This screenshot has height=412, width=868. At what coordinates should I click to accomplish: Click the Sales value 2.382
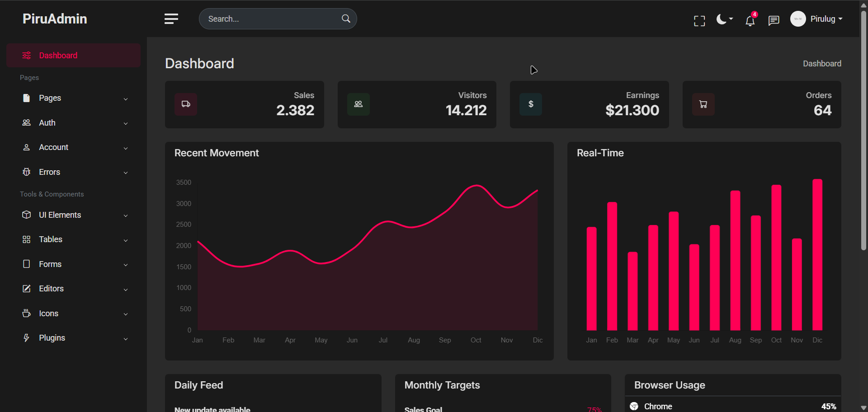[295, 110]
